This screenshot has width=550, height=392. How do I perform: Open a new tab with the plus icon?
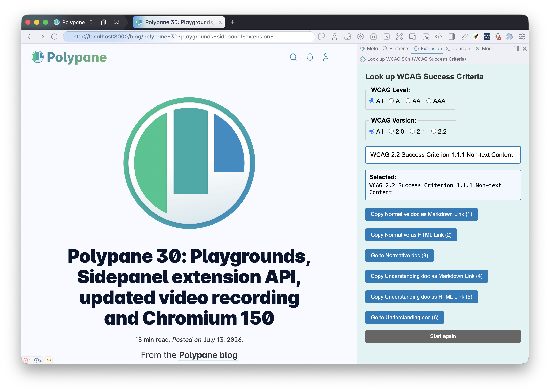[x=232, y=22]
